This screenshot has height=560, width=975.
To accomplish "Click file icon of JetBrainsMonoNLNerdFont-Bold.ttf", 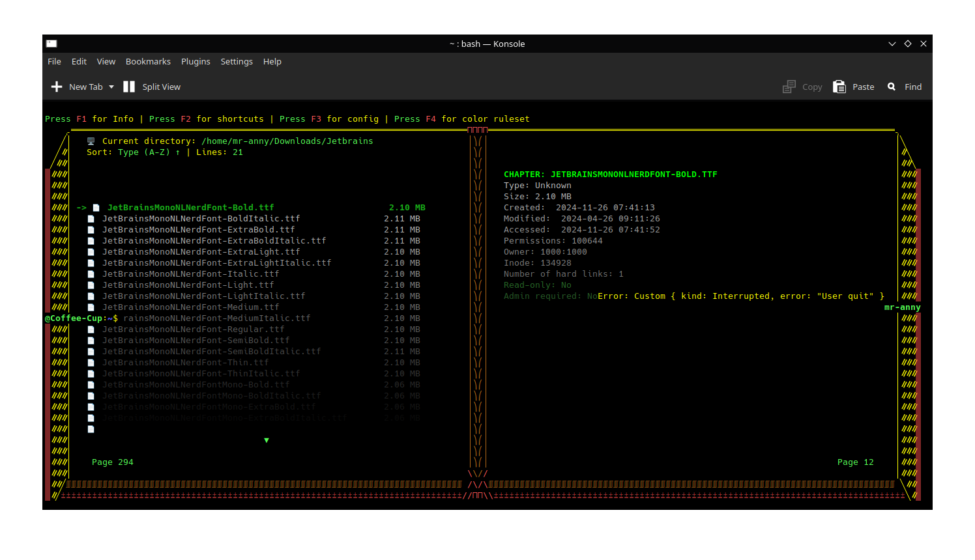I will (96, 208).
